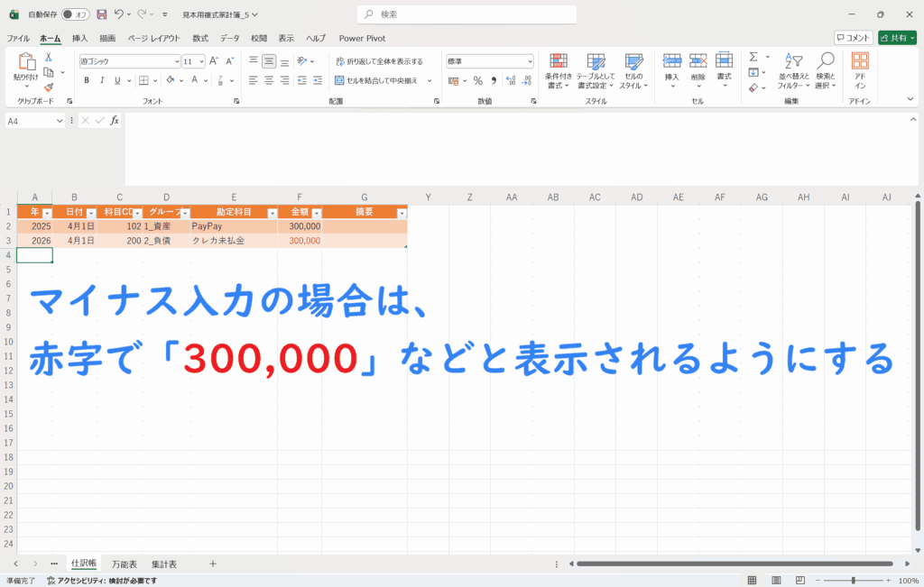The width and height of the screenshot is (924, 587).
Task: Toggle 折り返して全体を表示する wrap text
Action: (379, 61)
